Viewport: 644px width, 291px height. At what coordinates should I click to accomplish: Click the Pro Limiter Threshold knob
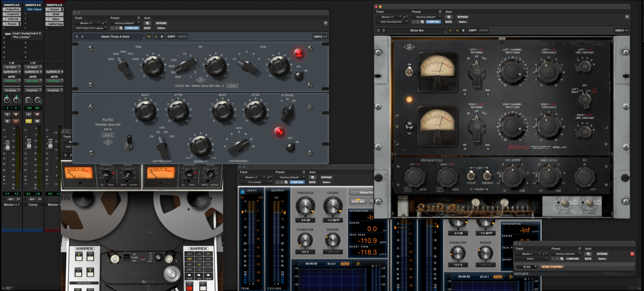(x=305, y=205)
